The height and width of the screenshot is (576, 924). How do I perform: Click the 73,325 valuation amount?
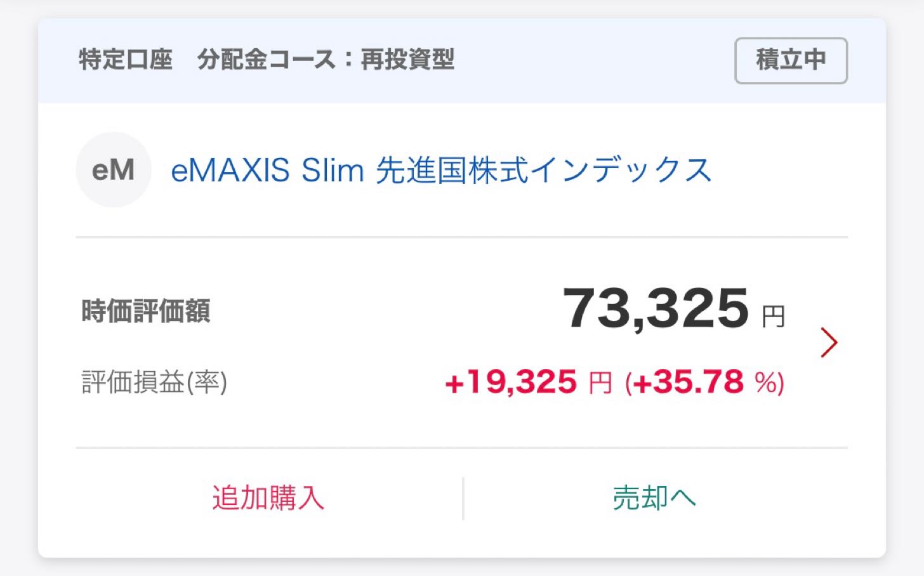[656, 308]
